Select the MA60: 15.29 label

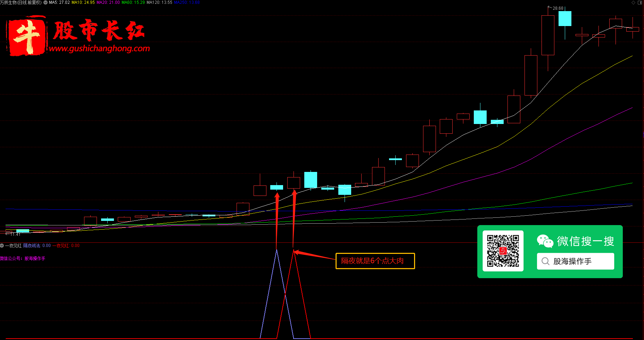coord(133,2)
